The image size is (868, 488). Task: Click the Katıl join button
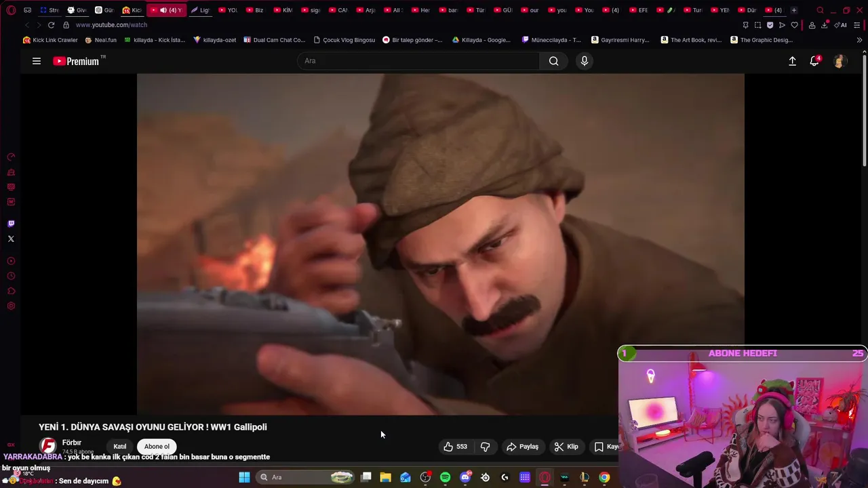(x=120, y=447)
